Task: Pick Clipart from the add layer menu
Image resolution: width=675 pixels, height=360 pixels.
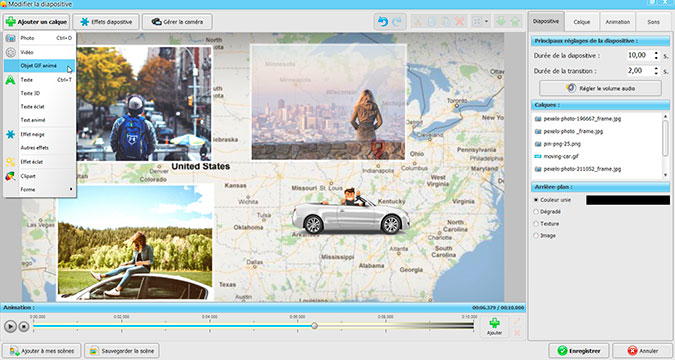Action: (40, 176)
